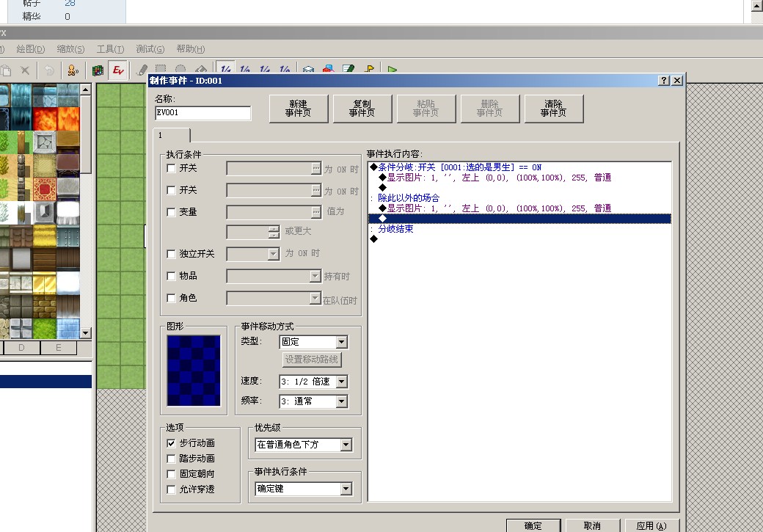Click the 名称 field containing EV001
This screenshot has width=763, height=532.
coord(203,113)
